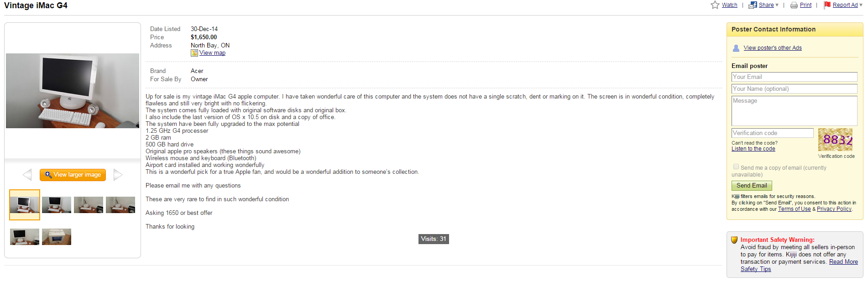868x287 pixels.
Task: Click the Verification code input field
Action: (x=772, y=133)
